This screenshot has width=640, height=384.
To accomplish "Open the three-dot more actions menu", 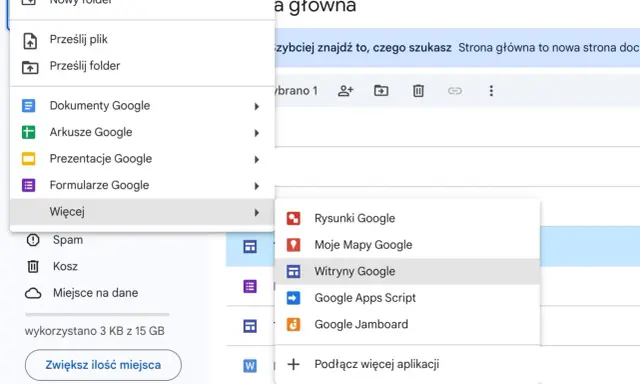I will point(491,91).
